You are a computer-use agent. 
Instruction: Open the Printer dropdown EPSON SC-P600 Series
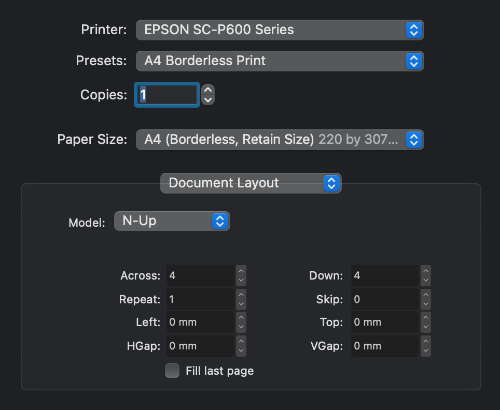[x=280, y=30]
